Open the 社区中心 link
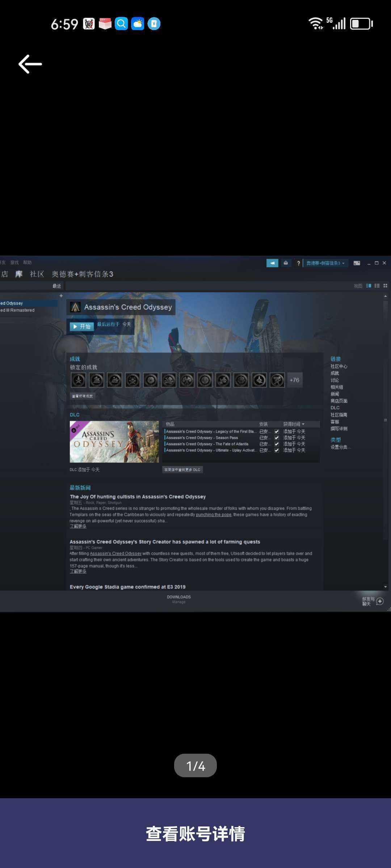 (339, 366)
